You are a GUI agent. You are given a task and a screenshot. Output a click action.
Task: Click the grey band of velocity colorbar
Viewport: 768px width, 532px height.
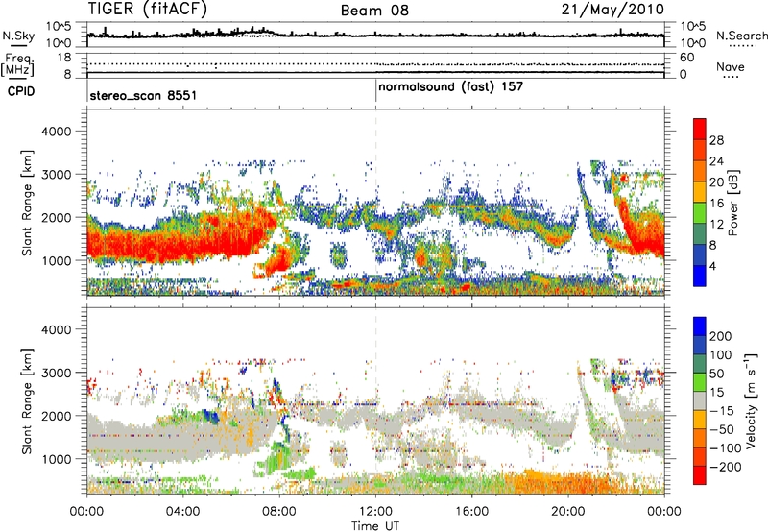tap(700, 400)
